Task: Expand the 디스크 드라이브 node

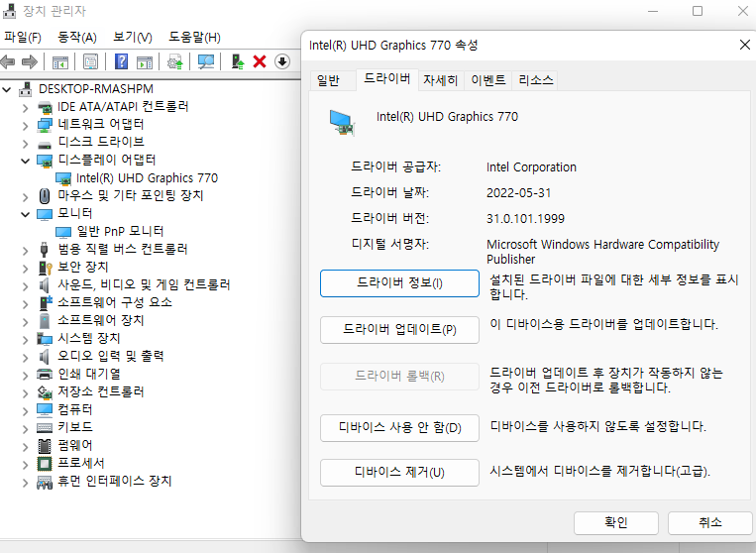Action: 25,144
